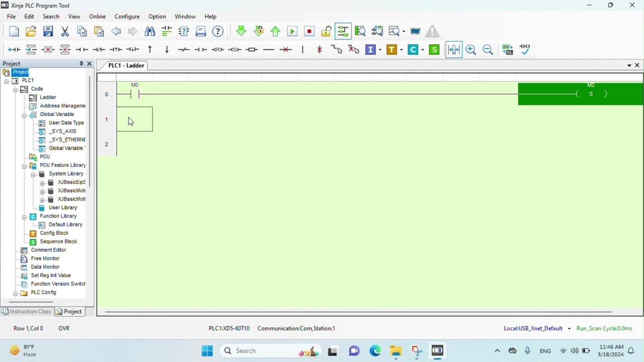Screen dimensions: 644x362
Task: Open the purple I block dropdown arrow
Action: click(380, 49)
